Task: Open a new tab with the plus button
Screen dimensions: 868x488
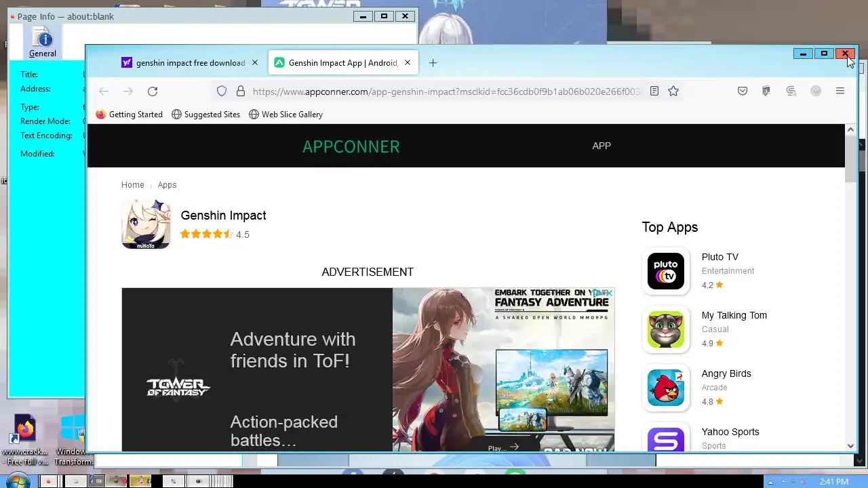Action: 433,63
